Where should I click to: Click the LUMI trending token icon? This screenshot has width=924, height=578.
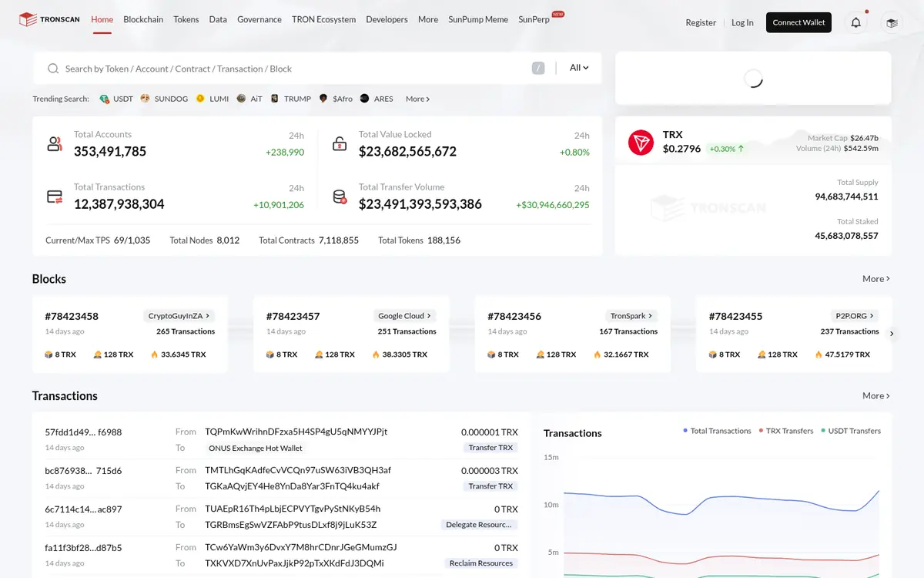(200, 99)
